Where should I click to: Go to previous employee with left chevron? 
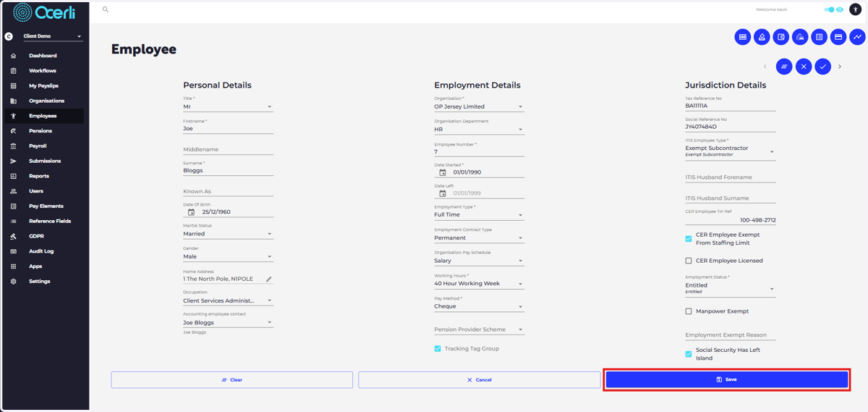[765, 67]
